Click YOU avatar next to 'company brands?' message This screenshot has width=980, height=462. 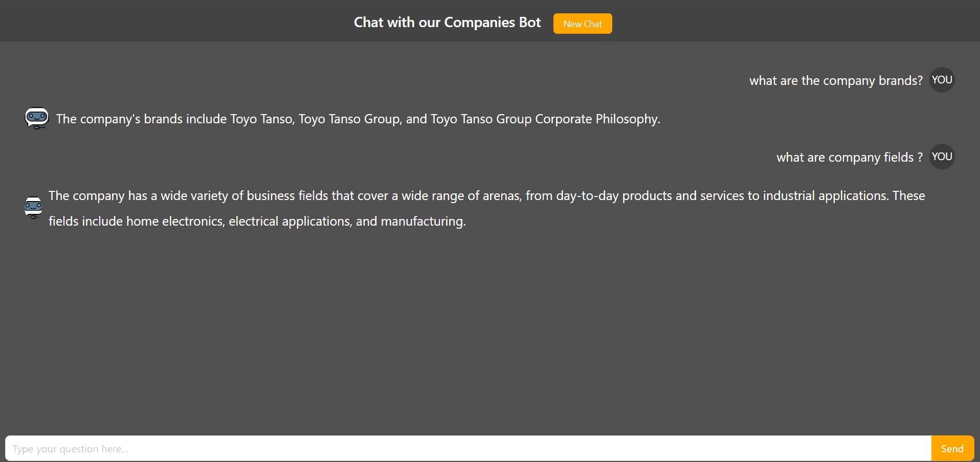942,80
